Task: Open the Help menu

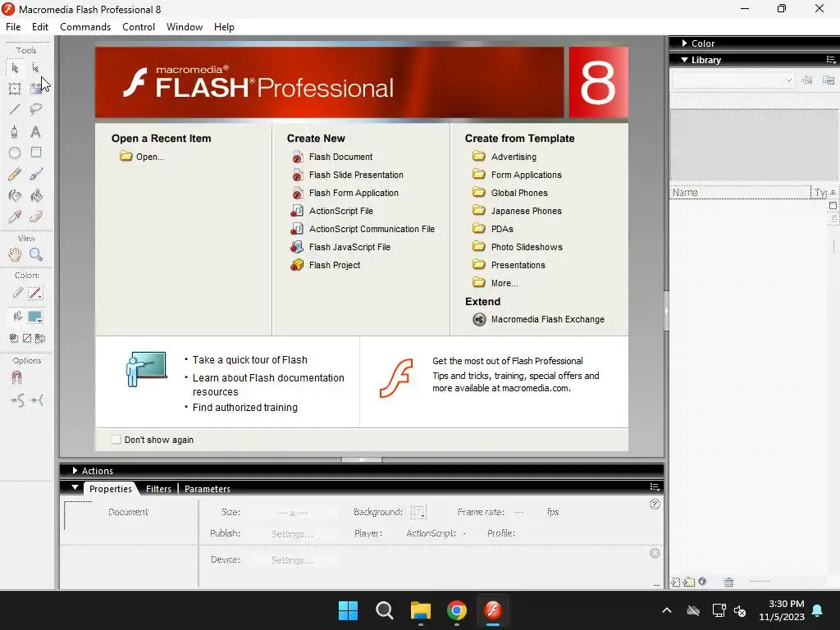Action: pyautogui.click(x=224, y=27)
